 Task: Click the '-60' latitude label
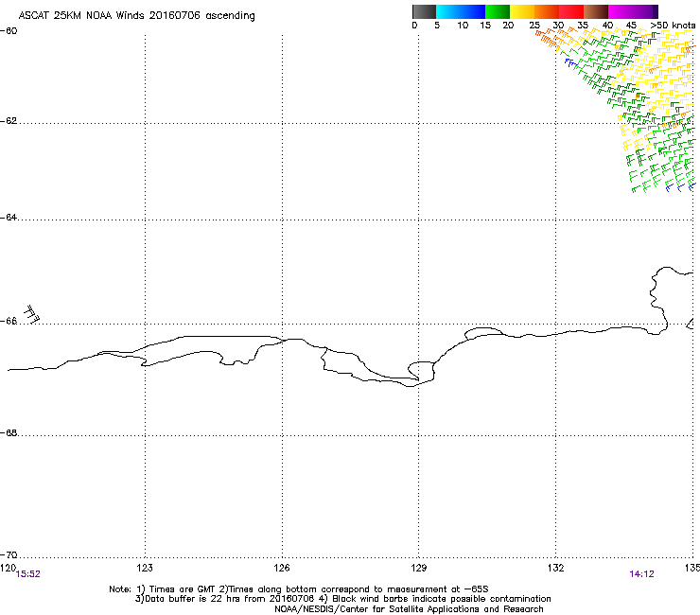9,31
